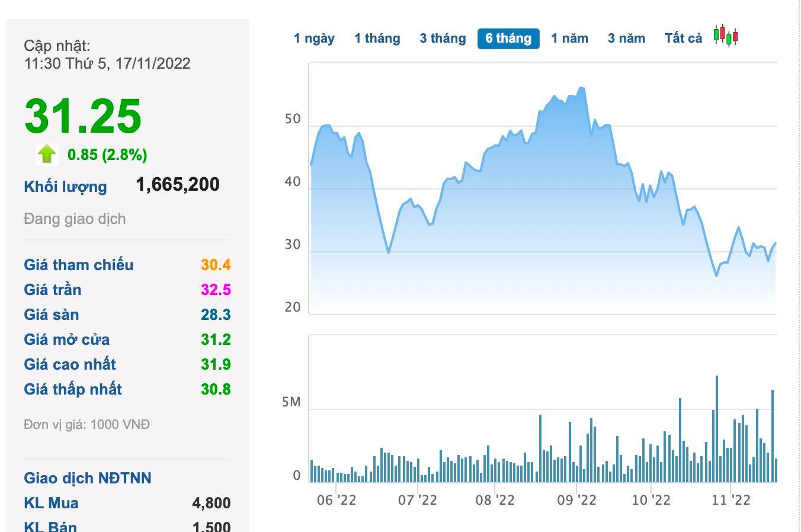
Task: Select the 1 tháng time range
Action: (377, 39)
